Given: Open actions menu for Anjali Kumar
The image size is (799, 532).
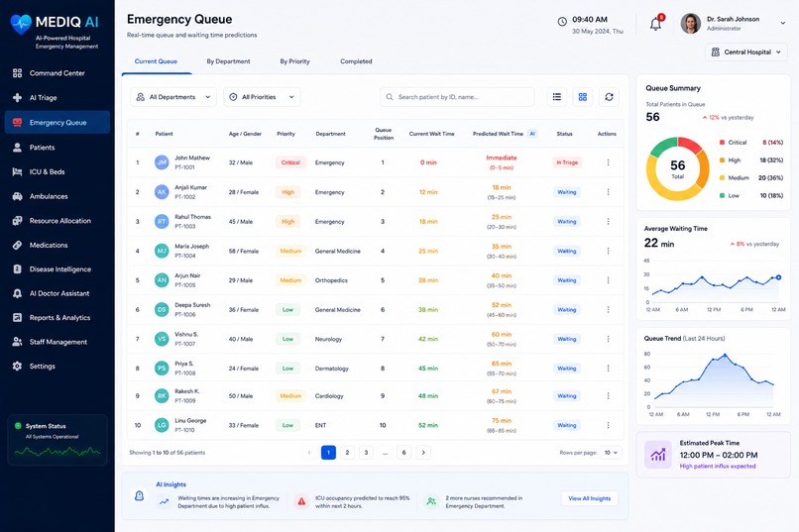Looking at the screenshot, I should pyautogui.click(x=608, y=192).
